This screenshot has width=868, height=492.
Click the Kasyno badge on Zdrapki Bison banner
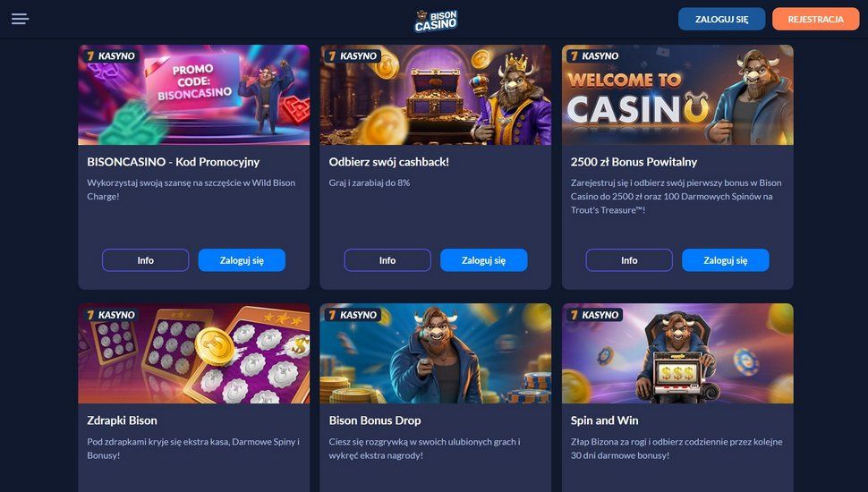tap(111, 315)
